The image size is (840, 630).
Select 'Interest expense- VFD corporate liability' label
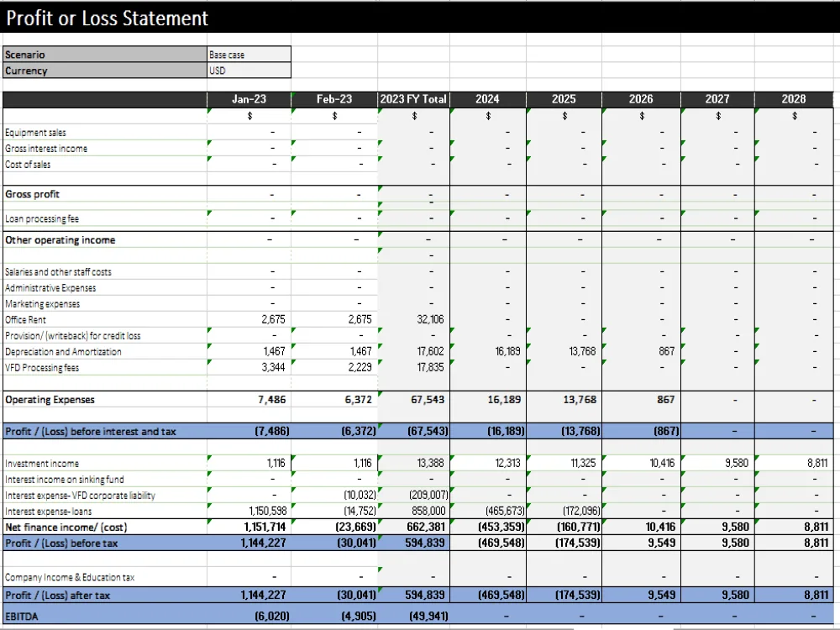point(80,496)
